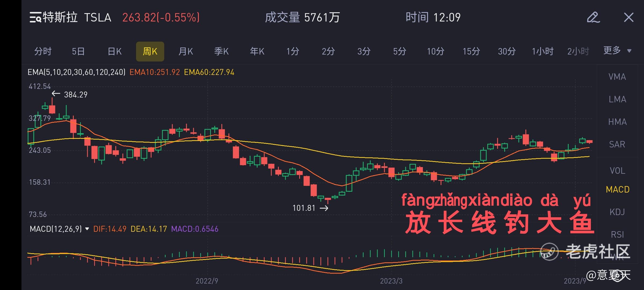
Task: Open MACD(12,26,9) parameter dropdown arrow
Action: tap(87, 229)
